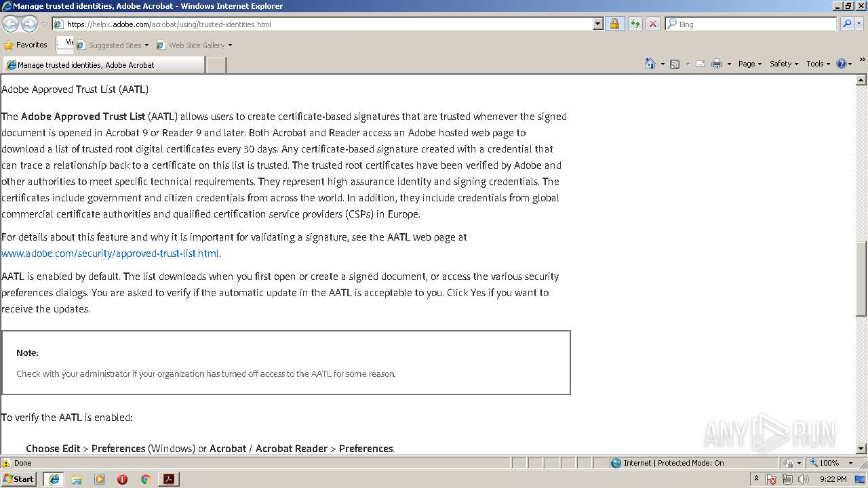Open a new blank tab
Image resolution: width=868 pixels, height=488 pixels.
216,65
